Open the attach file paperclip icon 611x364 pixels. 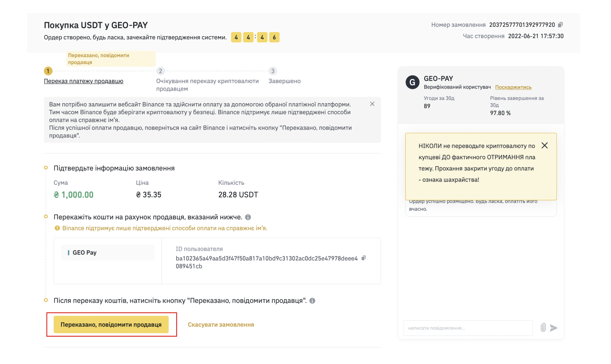click(543, 327)
